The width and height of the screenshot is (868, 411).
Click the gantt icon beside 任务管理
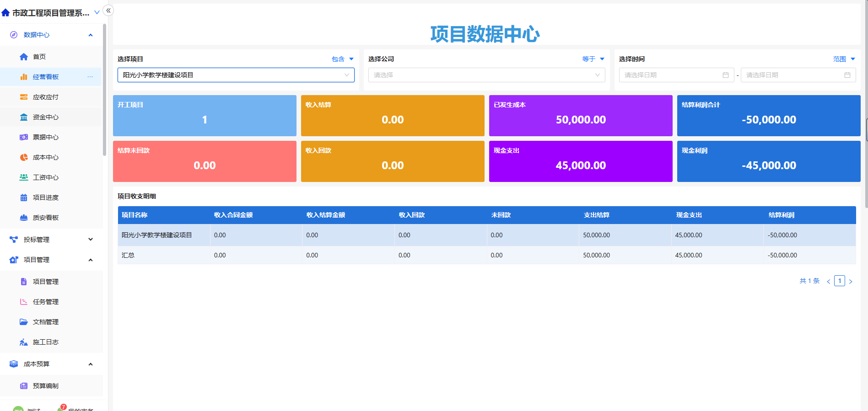24,302
